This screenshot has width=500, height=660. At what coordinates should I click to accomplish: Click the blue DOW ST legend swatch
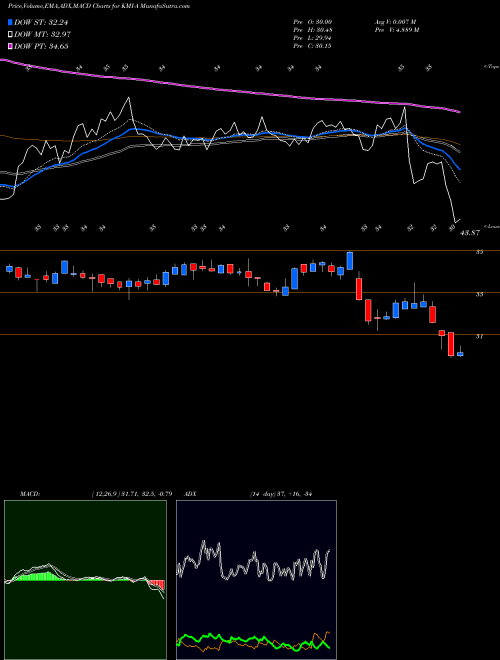10,22
